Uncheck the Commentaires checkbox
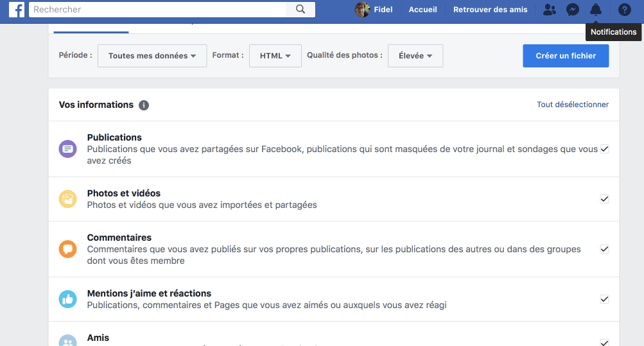 (604, 249)
